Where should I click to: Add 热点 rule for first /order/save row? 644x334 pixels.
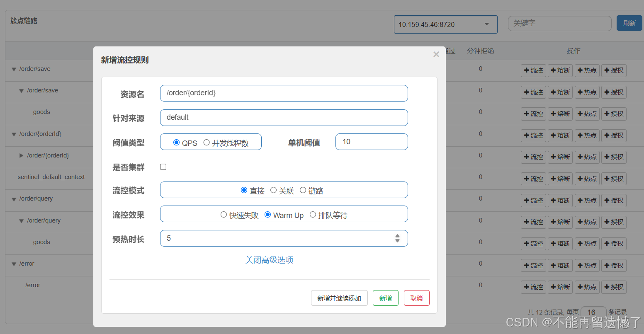[x=587, y=70]
